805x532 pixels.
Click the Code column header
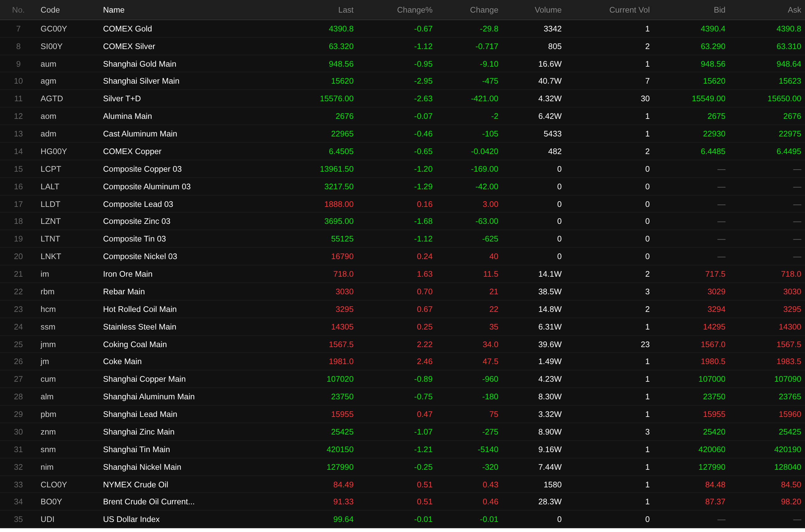point(50,10)
